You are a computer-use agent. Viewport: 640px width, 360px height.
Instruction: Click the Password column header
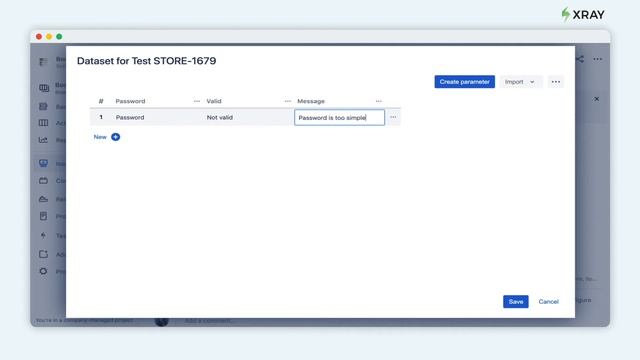pos(130,101)
